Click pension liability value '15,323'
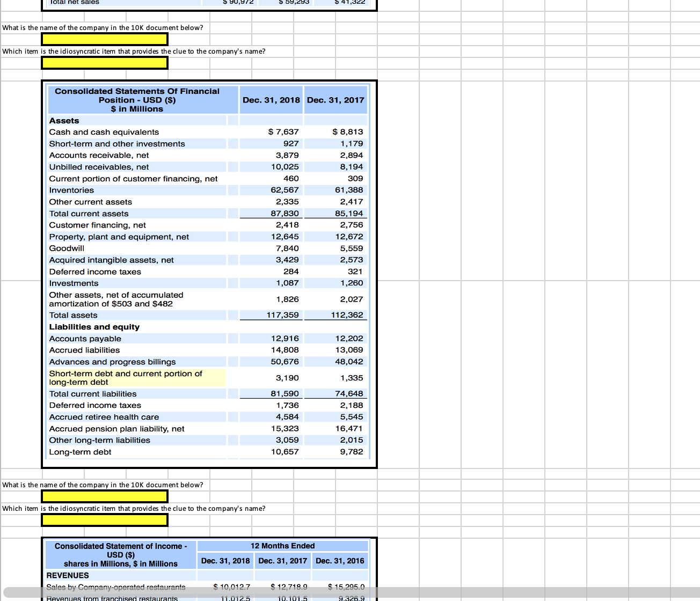The width and height of the screenshot is (700, 601). pyautogui.click(x=285, y=429)
